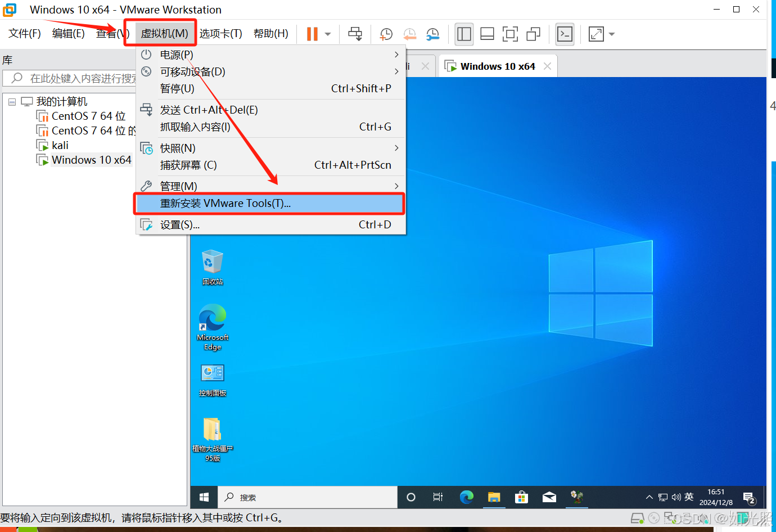Image resolution: width=776 pixels, height=532 pixels.
Task: Open the 回收站 desktop icon
Action: [213, 268]
